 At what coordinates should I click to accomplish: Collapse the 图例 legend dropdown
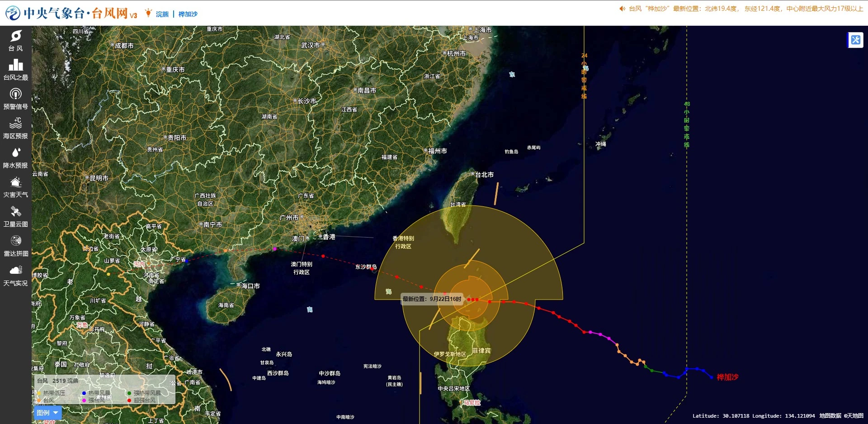(47, 413)
